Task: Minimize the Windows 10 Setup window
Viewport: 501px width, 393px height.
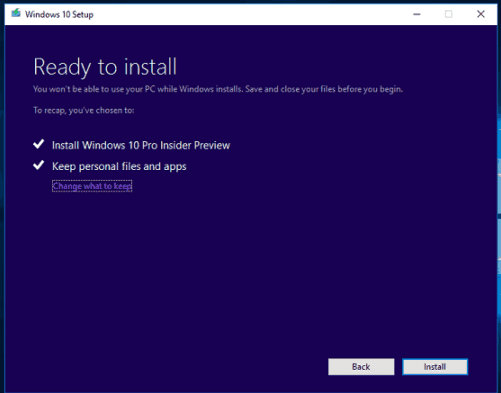Action: coord(417,14)
